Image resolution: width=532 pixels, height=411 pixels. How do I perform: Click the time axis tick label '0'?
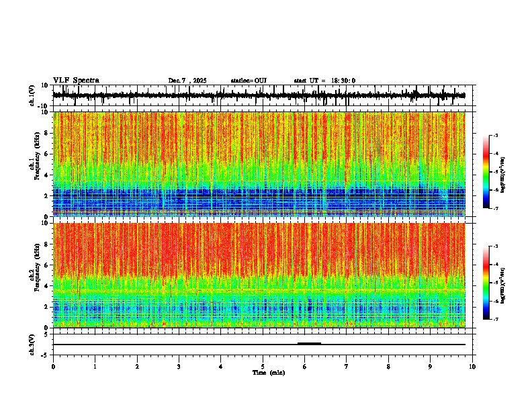53,367
